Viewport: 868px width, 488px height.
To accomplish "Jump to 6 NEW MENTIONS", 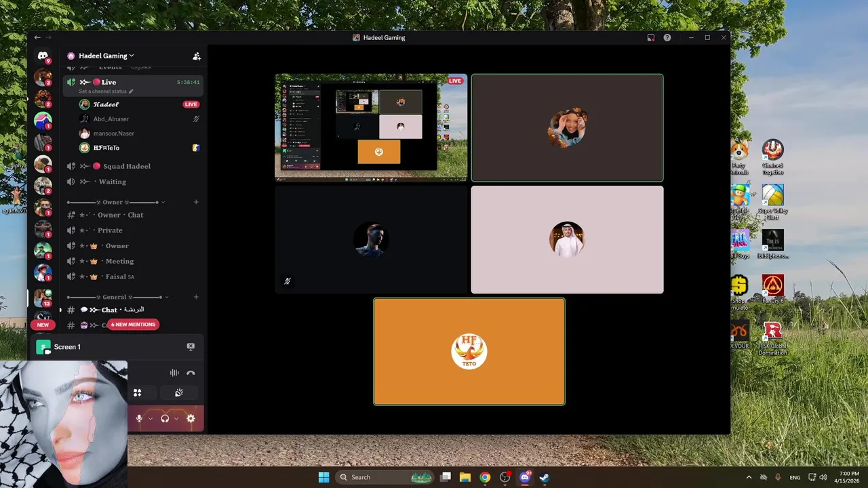I will point(134,325).
